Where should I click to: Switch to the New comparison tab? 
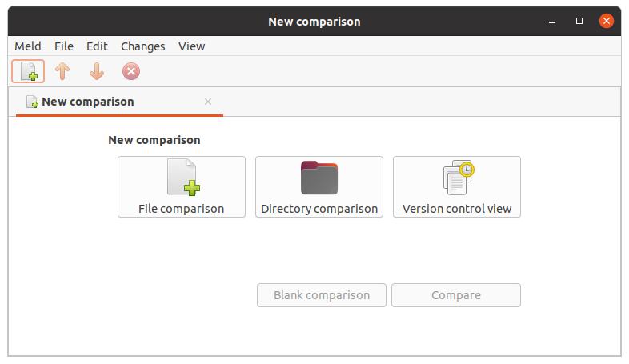(x=88, y=102)
